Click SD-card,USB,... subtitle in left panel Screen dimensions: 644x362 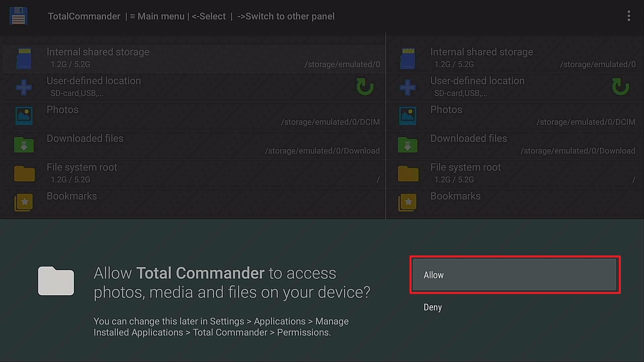point(77,93)
